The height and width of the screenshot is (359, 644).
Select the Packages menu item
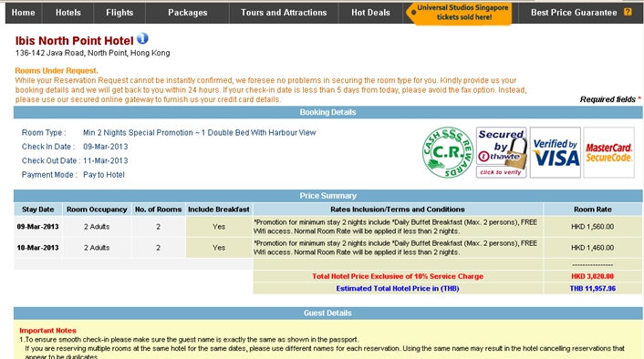click(188, 13)
